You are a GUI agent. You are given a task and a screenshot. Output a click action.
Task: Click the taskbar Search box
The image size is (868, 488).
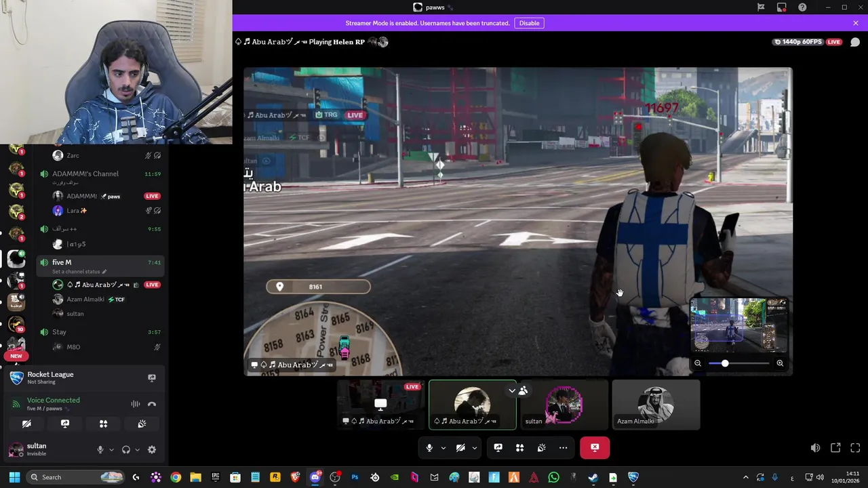pos(76,477)
